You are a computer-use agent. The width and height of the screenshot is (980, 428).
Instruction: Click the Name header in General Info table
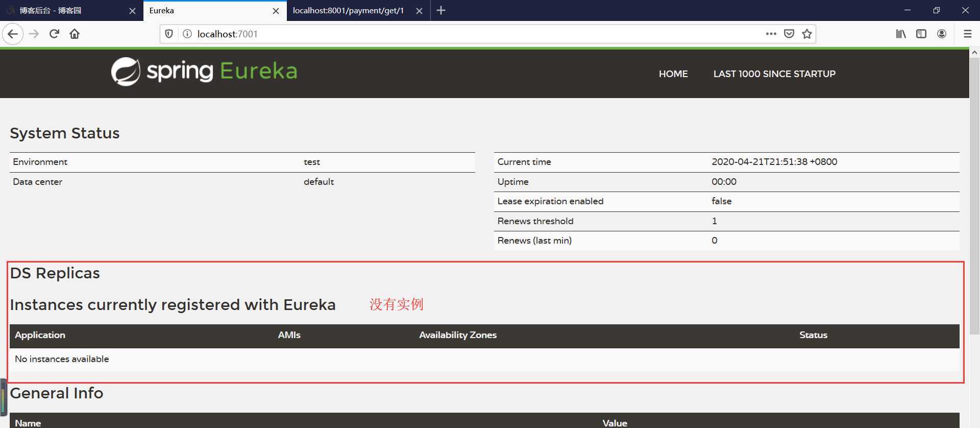click(28, 423)
